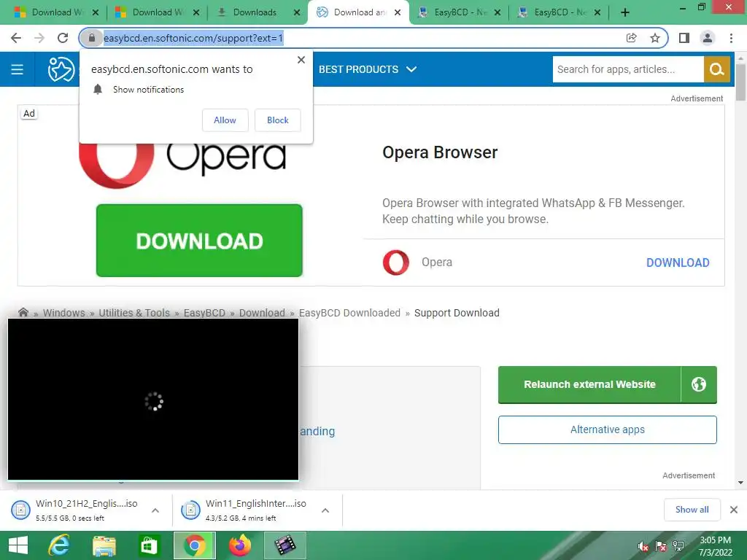Open the video editor taskbar app
747x560 pixels.
click(x=285, y=545)
